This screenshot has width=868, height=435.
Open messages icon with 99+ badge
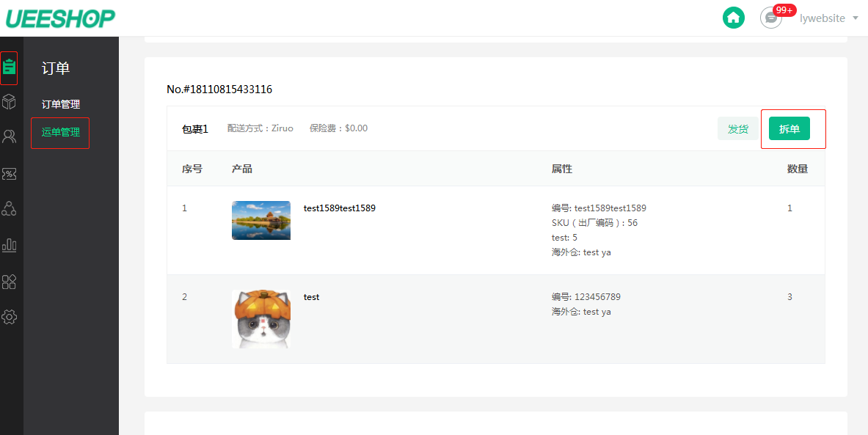771,18
